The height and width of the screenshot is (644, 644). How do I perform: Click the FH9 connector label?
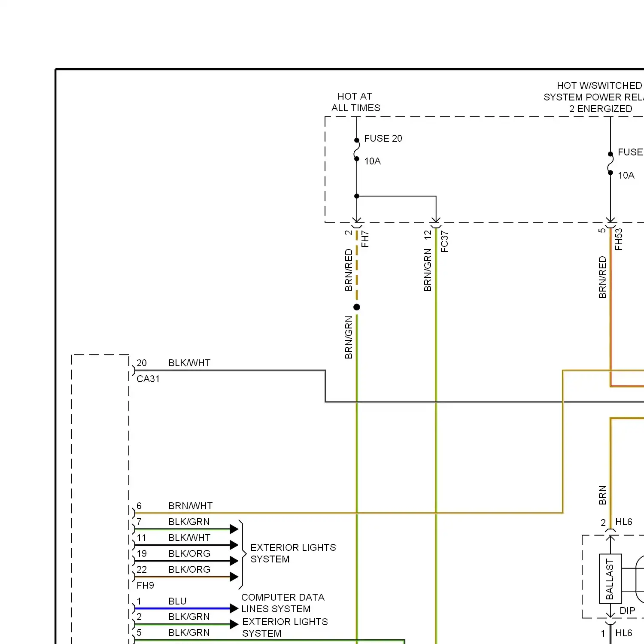(x=145, y=585)
